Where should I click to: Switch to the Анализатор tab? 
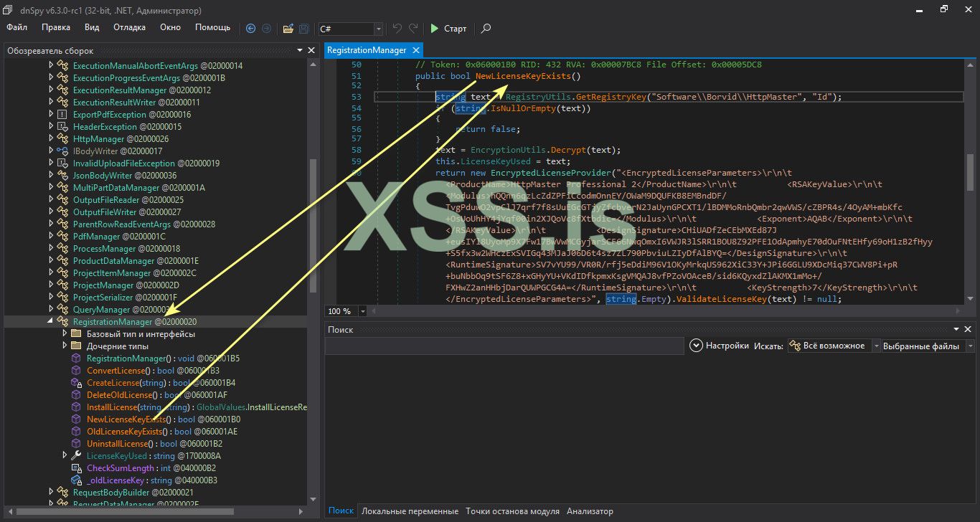pyautogui.click(x=590, y=511)
